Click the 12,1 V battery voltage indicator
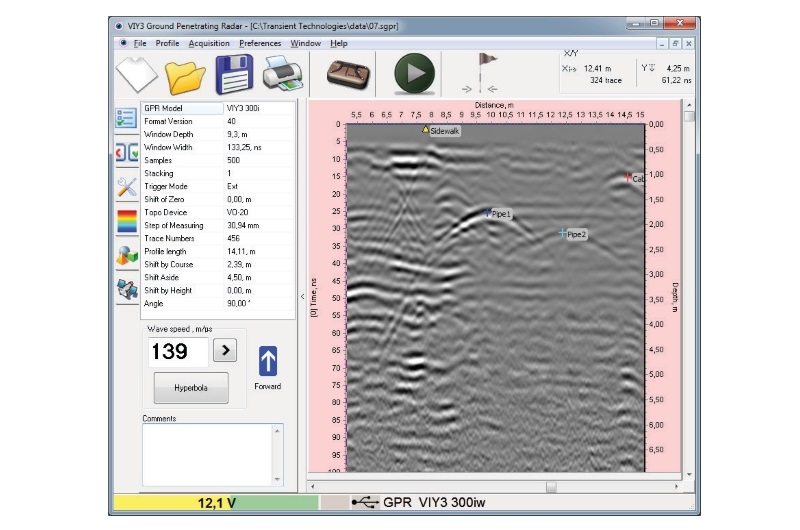This screenshot has height=530, width=800. point(216,503)
